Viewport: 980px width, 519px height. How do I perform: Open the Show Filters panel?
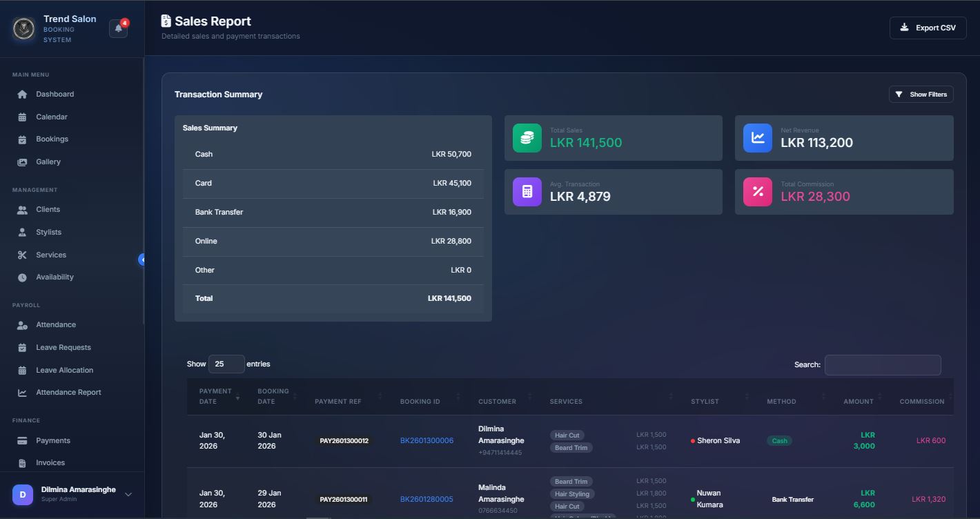(921, 94)
